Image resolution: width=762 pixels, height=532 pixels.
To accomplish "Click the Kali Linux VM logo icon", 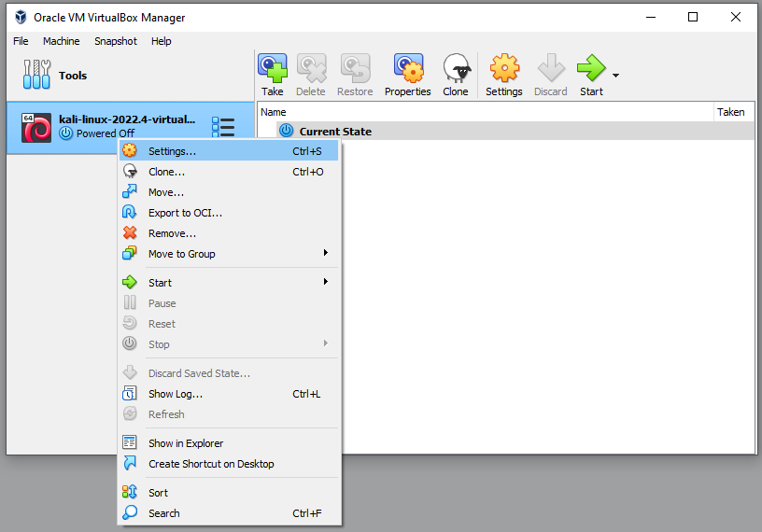I will point(36,128).
